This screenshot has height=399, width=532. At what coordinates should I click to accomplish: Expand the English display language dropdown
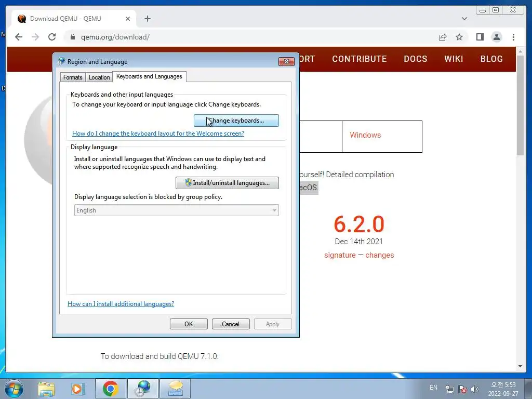point(177,210)
